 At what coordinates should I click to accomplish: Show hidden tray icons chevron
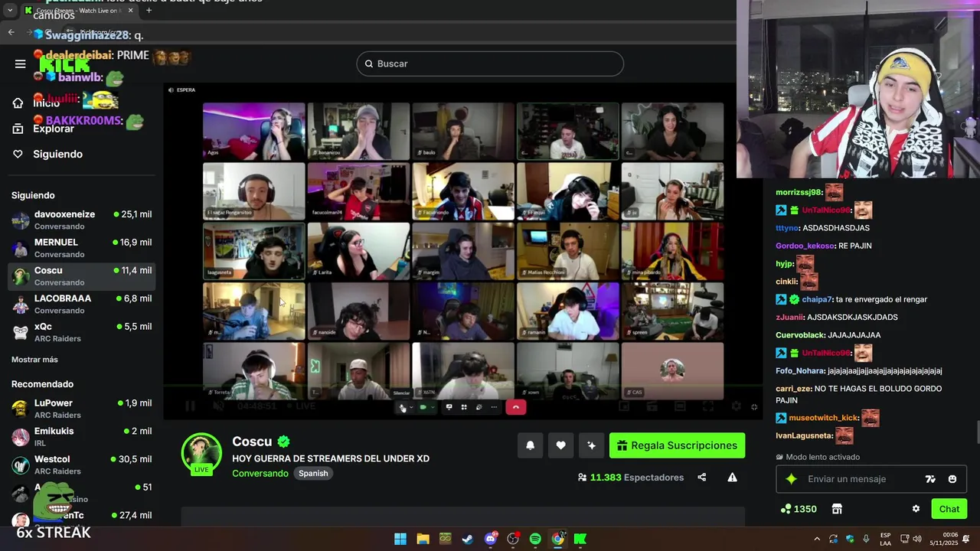coord(817,539)
